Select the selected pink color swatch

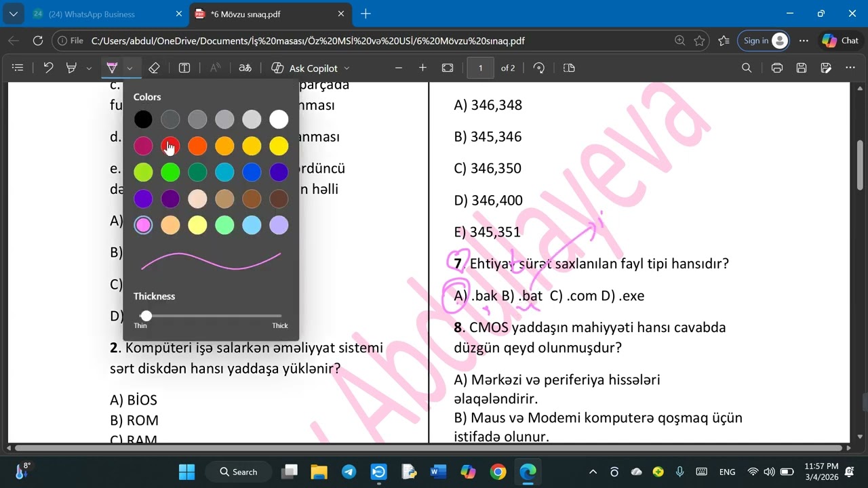point(143,225)
